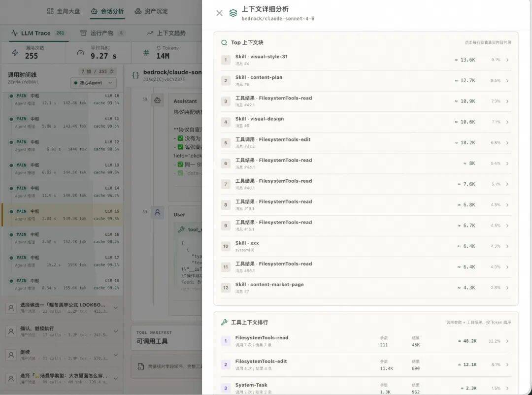Open the Skill · content-market-page context block
Viewport: 532px width, 395px height.
tap(366, 288)
